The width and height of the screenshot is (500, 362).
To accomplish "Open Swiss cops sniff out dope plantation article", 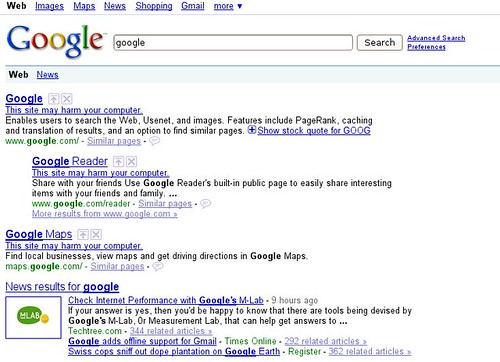I will pos(174,352).
